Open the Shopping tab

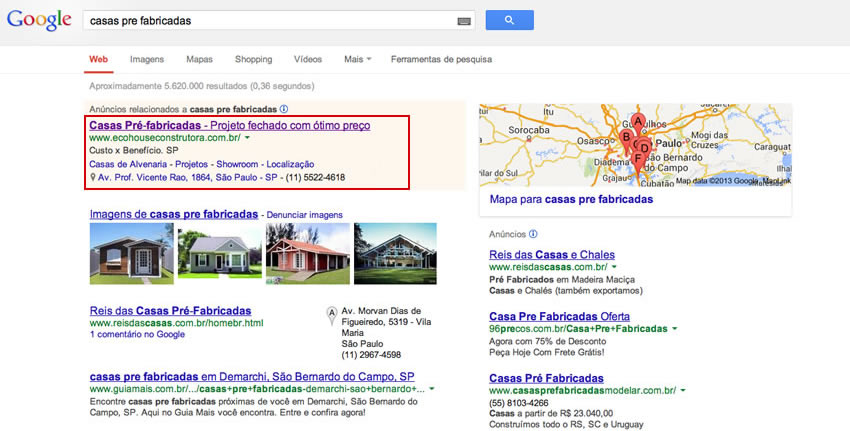254,59
